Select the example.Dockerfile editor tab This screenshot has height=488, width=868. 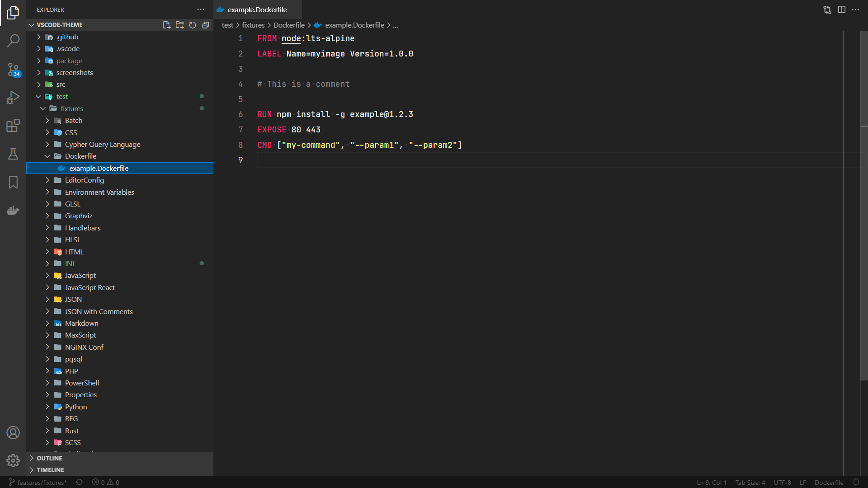coord(257,9)
